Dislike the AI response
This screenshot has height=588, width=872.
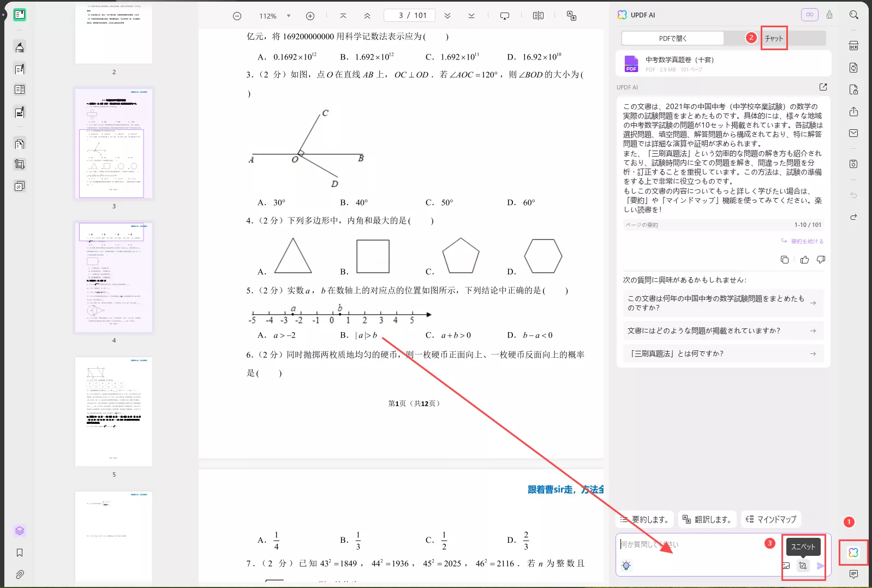821,260
